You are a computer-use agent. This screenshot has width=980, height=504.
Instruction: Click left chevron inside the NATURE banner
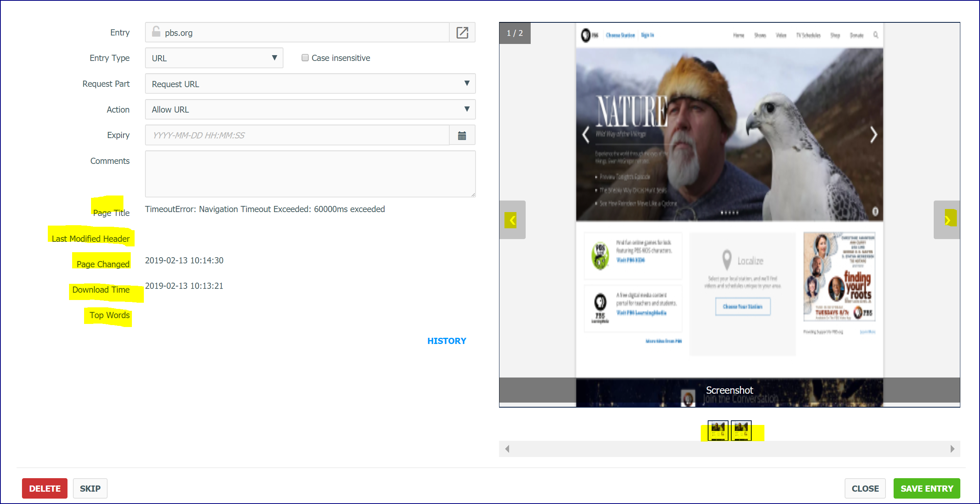[x=586, y=135]
